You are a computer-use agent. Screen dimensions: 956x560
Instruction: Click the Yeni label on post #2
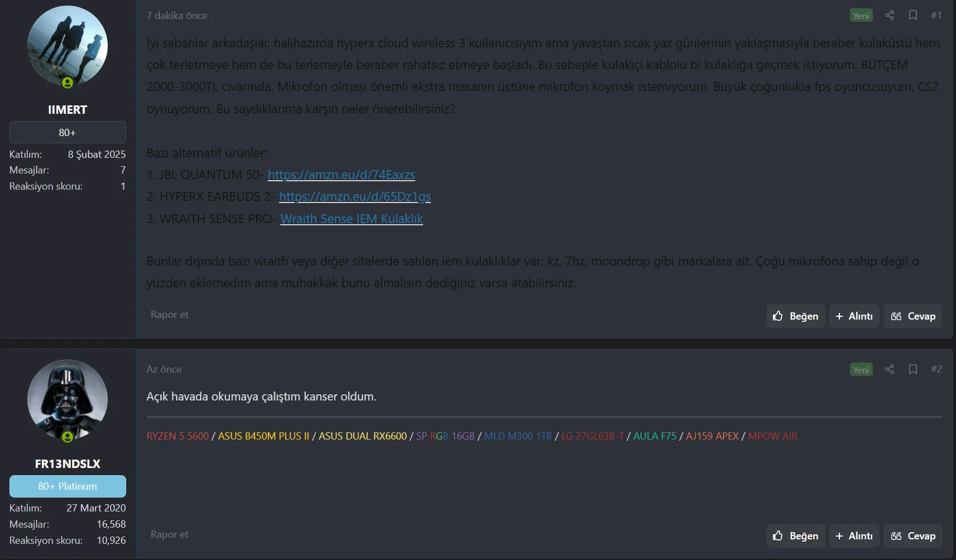point(861,369)
